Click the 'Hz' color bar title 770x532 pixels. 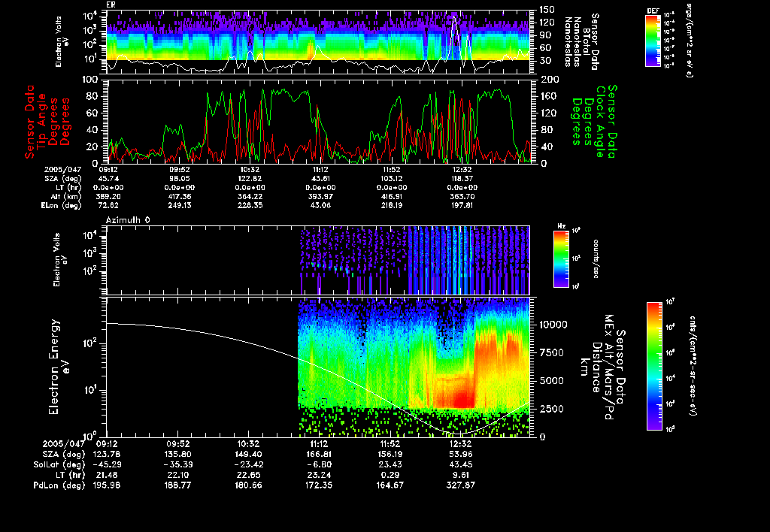[x=561, y=226]
